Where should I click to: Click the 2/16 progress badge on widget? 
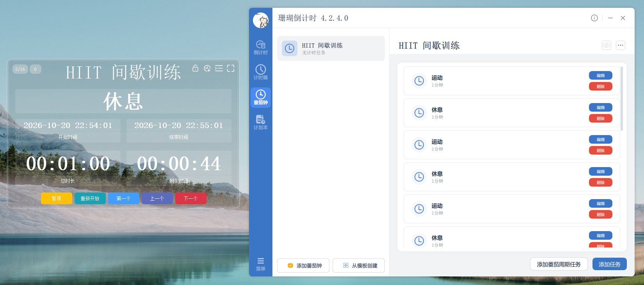point(20,69)
